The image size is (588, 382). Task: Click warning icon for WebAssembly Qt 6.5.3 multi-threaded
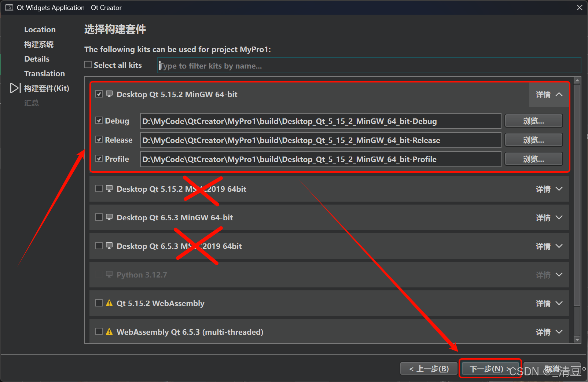[109, 331]
